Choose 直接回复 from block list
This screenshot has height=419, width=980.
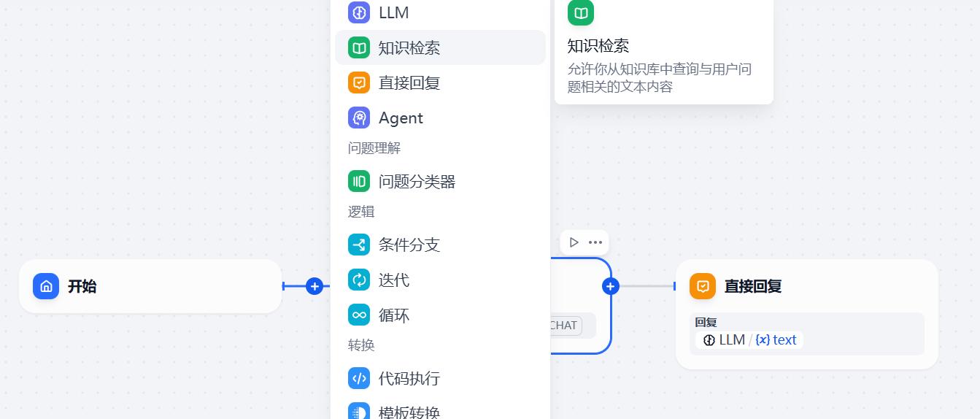coord(440,82)
